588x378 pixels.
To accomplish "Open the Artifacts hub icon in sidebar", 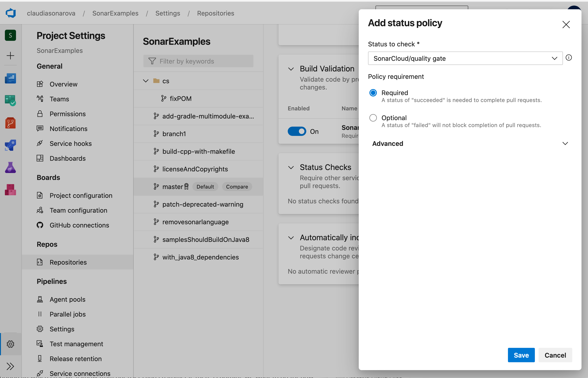I will [10, 190].
